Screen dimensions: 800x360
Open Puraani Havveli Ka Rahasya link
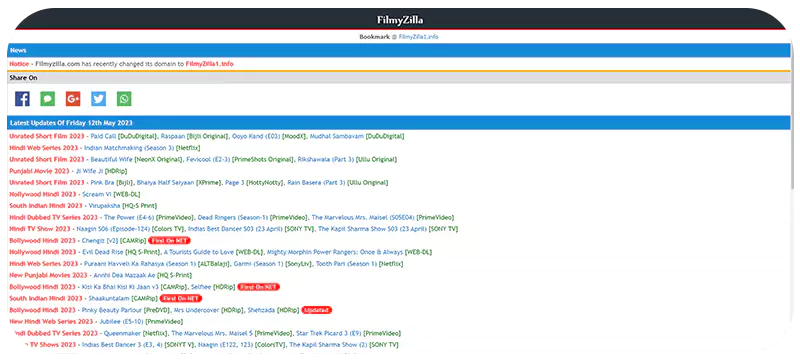139,264
